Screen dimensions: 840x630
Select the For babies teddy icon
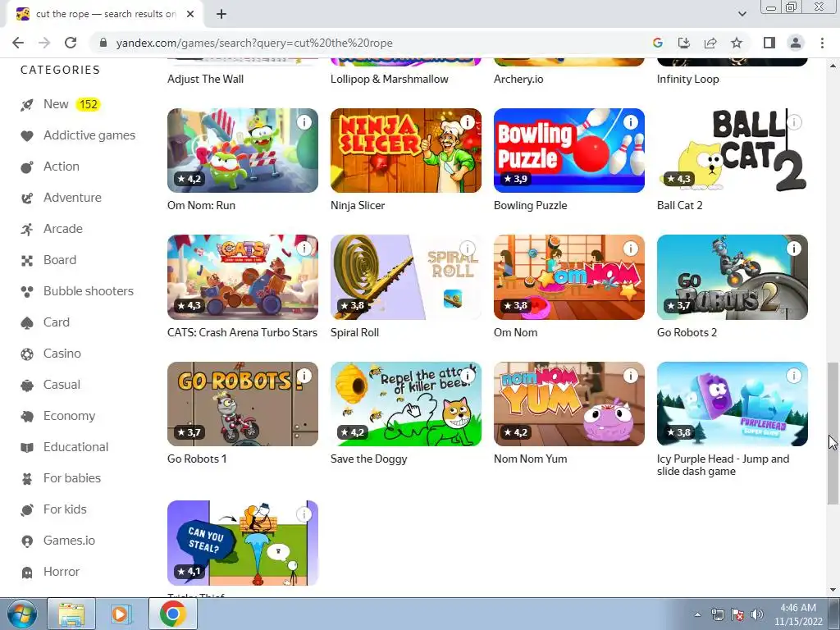[27, 478]
